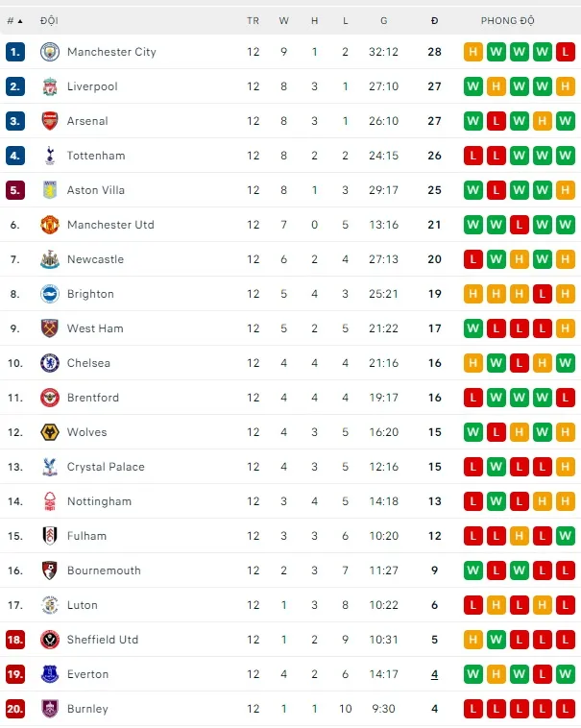Click Everton's underlined points value 4

coord(434,674)
